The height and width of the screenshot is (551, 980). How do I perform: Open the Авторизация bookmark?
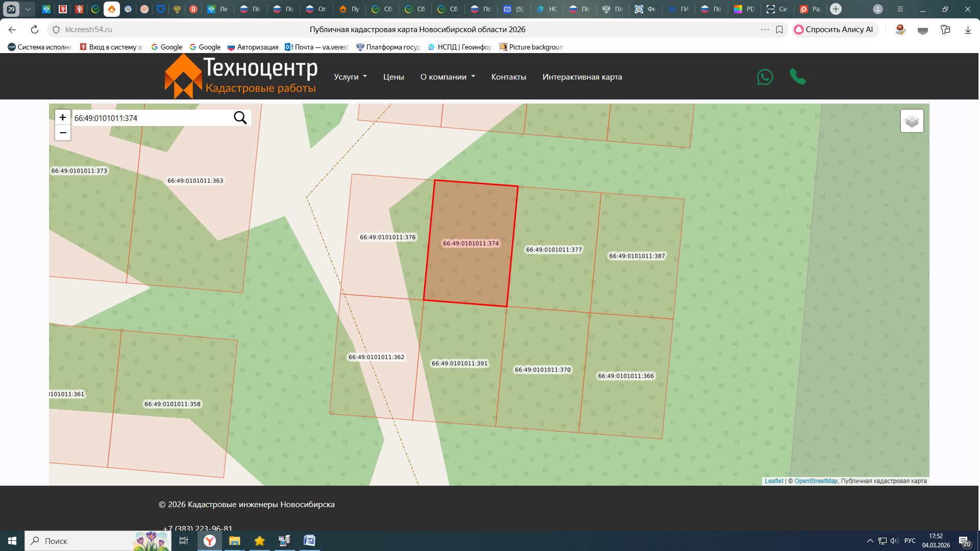pos(253,47)
